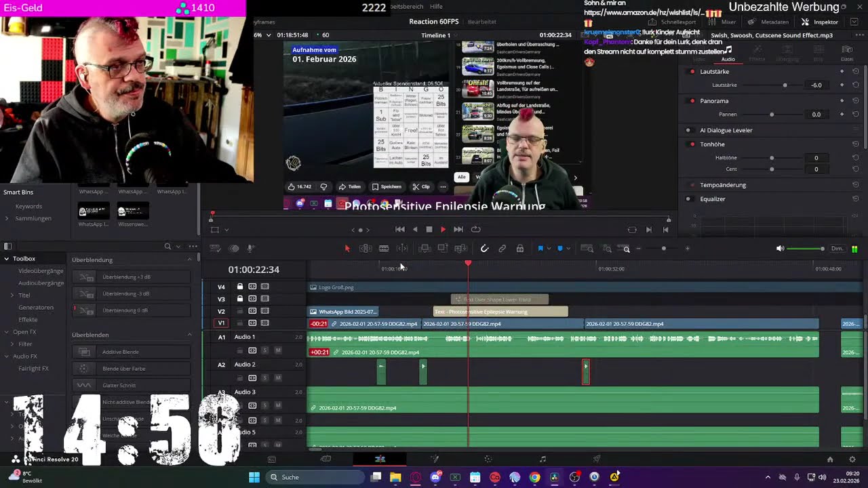Open the Fairlight music note page

(542, 459)
